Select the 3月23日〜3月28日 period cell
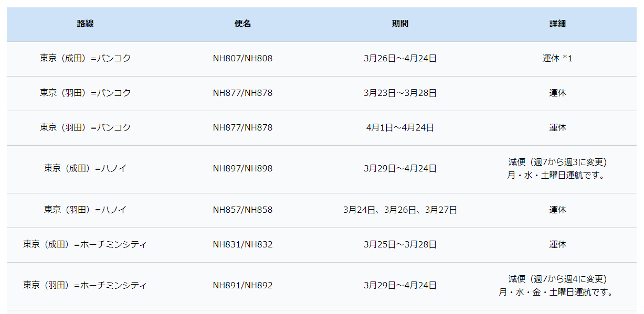 pyautogui.click(x=400, y=93)
